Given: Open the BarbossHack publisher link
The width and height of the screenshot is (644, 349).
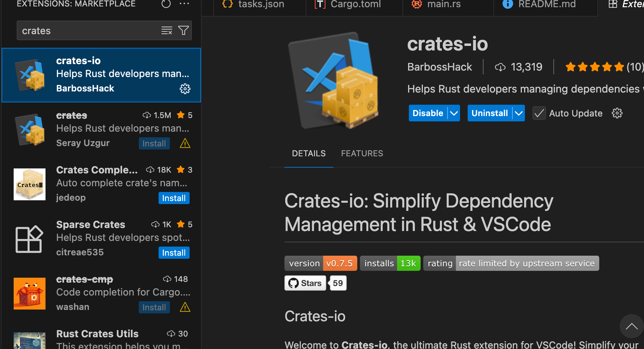Looking at the screenshot, I should pyautogui.click(x=440, y=67).
